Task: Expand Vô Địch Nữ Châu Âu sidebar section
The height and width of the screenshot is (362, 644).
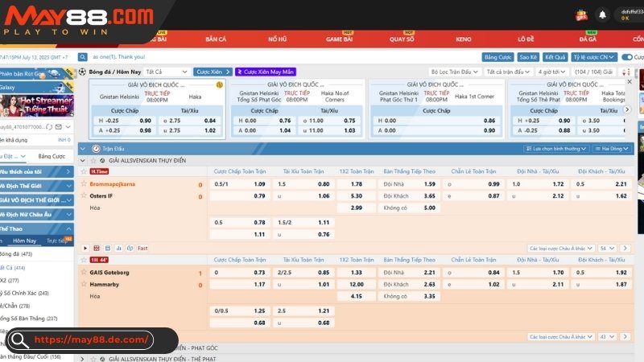Action: click(x=36, y=214)
